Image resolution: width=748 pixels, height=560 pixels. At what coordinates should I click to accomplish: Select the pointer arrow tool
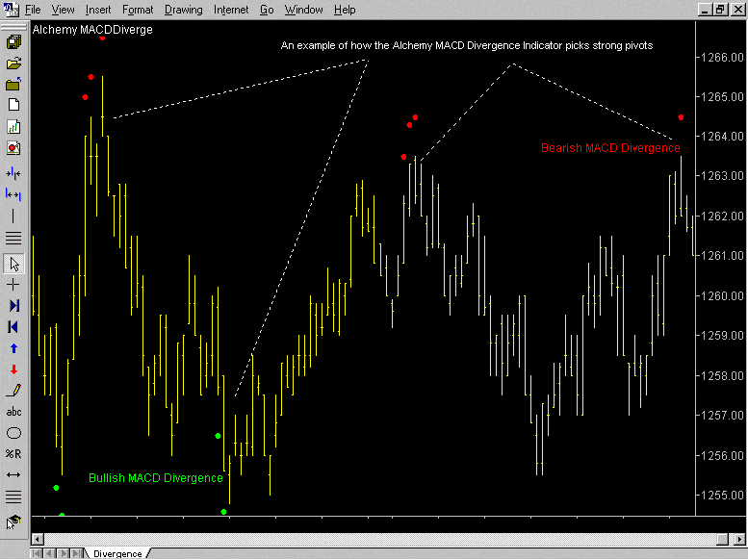pos(13,264)
